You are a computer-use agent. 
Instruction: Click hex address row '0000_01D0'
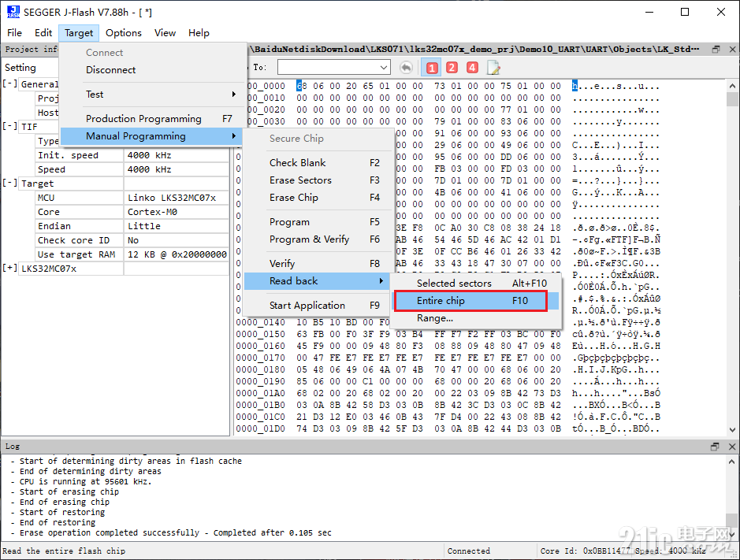[x=261, y=428]
